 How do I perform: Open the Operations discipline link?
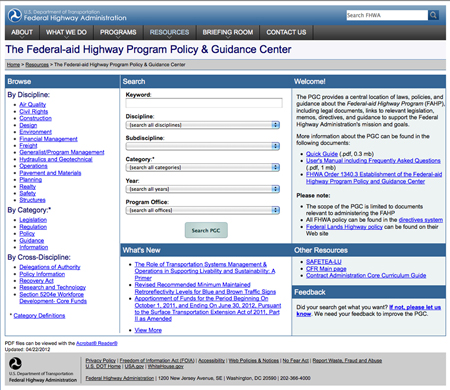pos(33,166)
